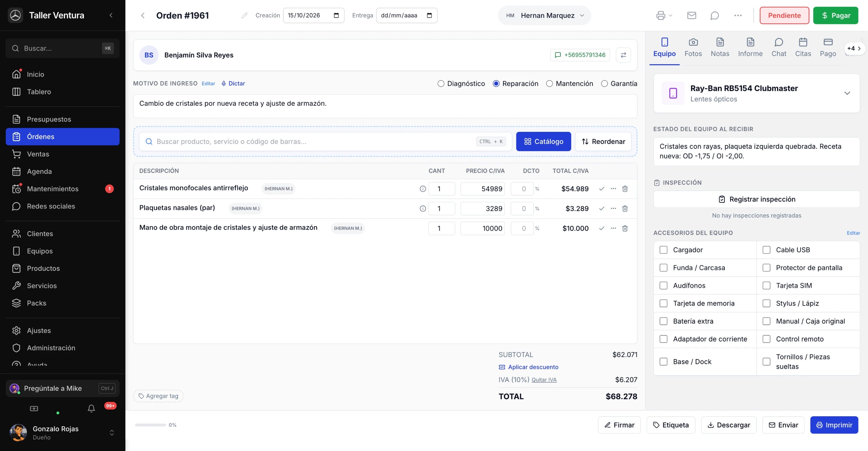The height and width of the screenshot is (451, 868).
Task: Open Mantenimientos in the sidebar
Action: coord(63,189)
